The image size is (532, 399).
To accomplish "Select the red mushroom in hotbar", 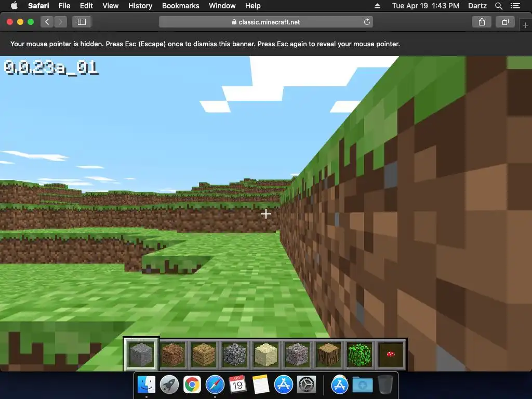I will point(391,354).
